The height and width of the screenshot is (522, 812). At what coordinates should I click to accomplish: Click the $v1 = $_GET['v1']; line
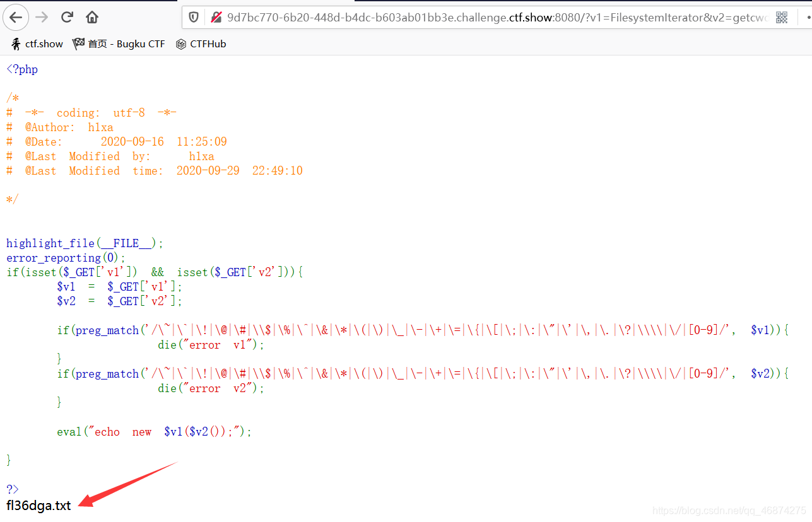[x=119, y=287]
